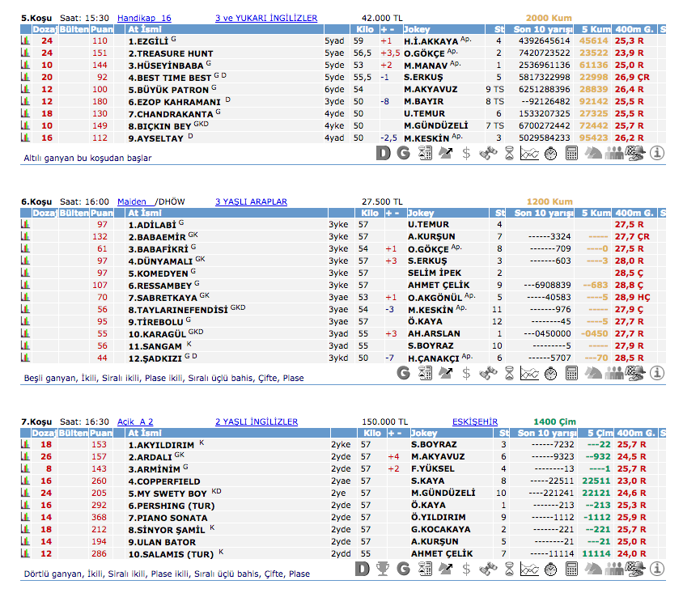
Task: Click the stopwatch icon under race 7
Action: (550, 570)
